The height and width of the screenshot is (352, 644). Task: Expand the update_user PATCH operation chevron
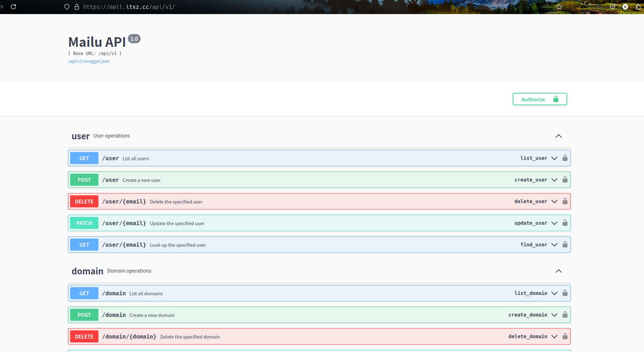554,223
